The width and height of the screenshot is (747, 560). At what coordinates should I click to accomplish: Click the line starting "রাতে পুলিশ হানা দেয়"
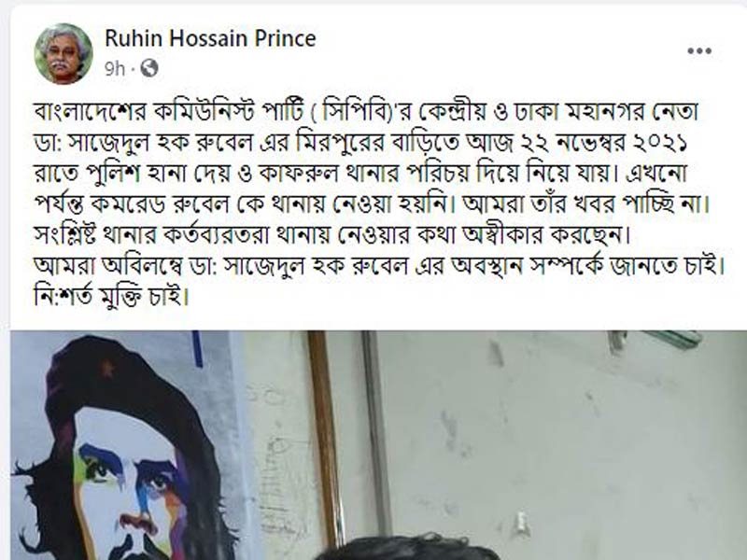(360, 174)
